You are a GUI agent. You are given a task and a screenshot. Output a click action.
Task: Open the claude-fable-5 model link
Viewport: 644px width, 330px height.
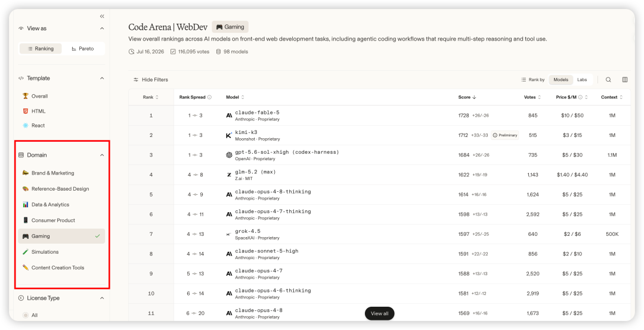257,113
